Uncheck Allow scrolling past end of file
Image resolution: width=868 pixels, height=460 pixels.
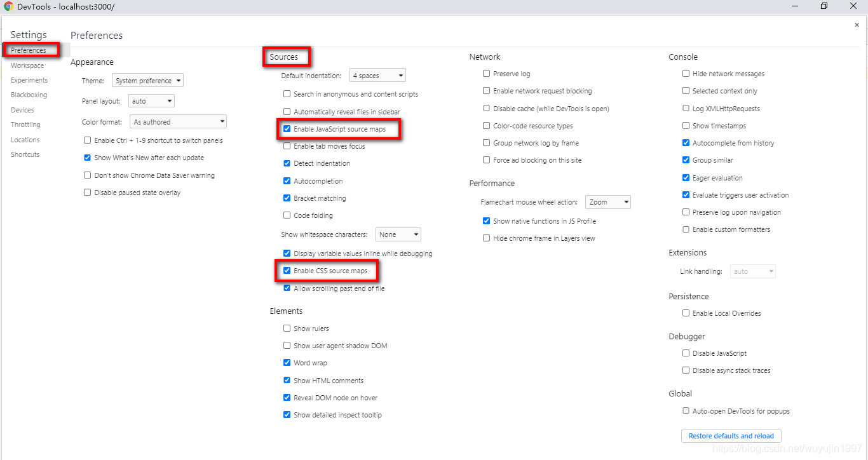(x=287, y=288)
